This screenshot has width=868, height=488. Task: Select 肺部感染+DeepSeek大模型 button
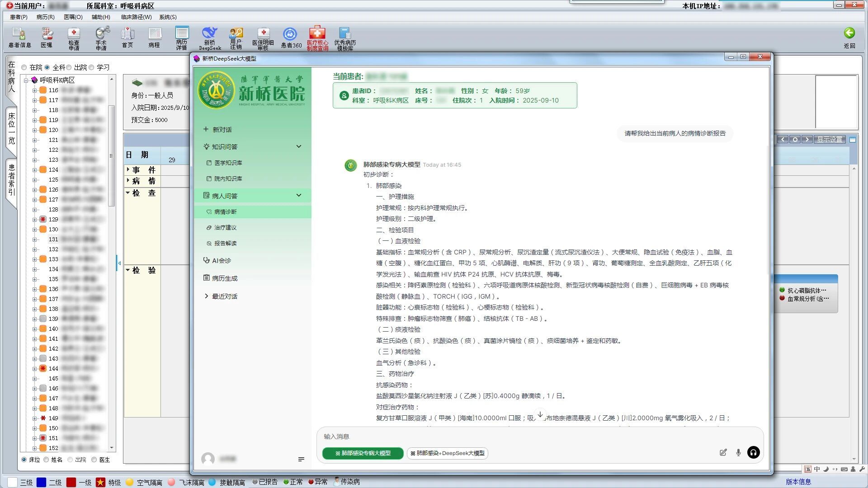point(447,453)
